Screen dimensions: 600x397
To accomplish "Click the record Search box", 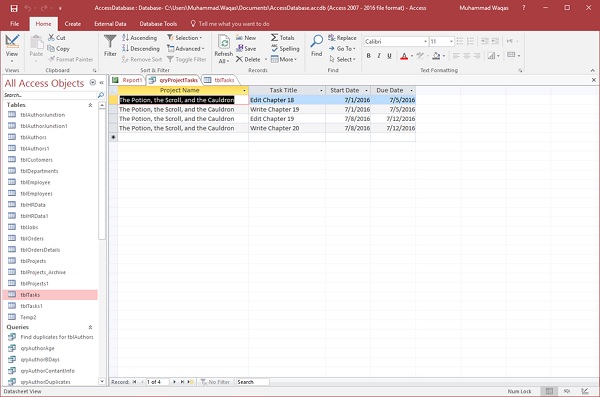I will [x=252, y=382].
